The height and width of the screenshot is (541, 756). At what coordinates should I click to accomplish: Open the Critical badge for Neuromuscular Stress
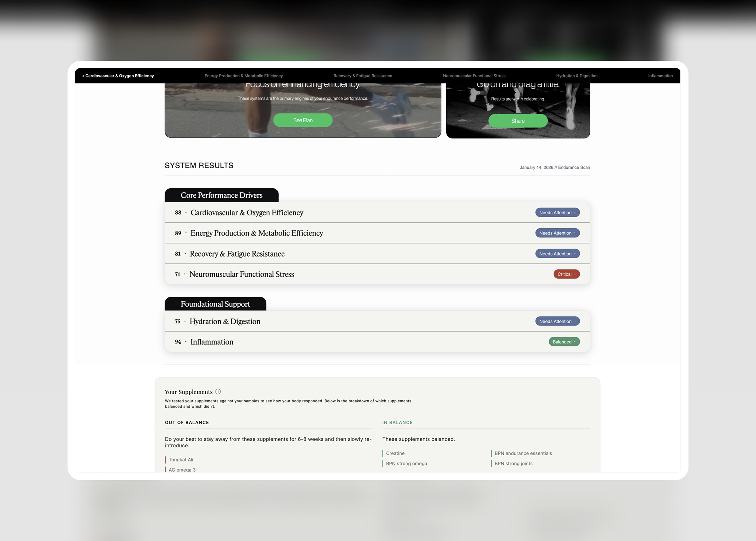(x=566, y=274)
